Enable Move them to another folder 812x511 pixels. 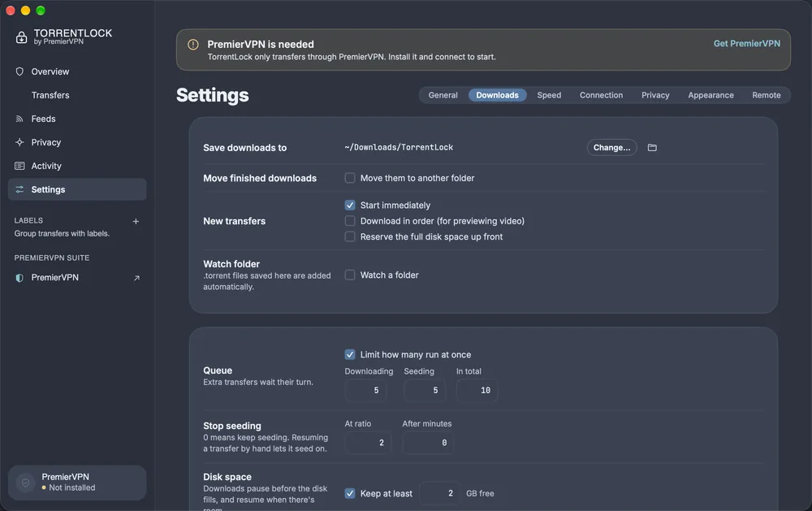(x=350, y=178)
